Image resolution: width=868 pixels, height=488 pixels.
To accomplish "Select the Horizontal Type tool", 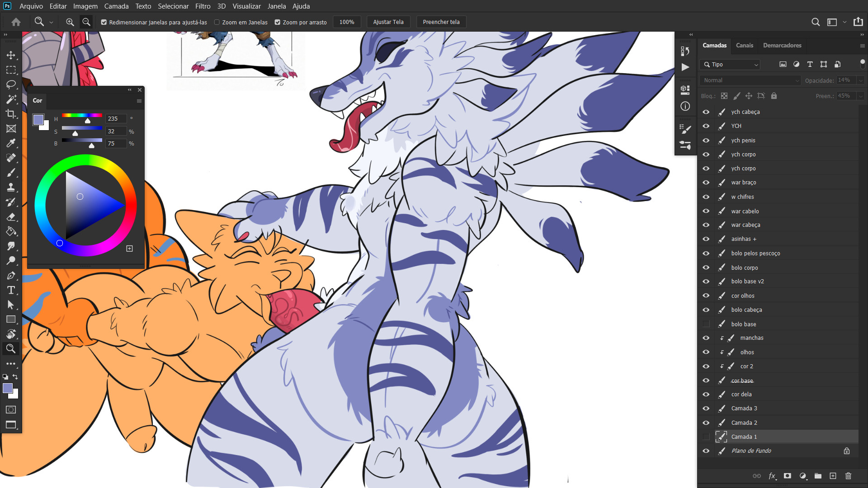I will click(11, 290).
